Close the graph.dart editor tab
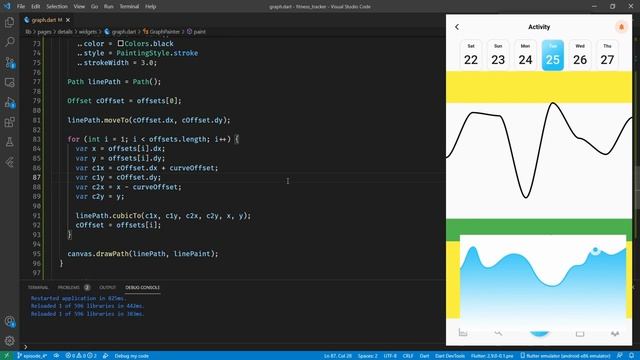 click(x=68, y=20)
